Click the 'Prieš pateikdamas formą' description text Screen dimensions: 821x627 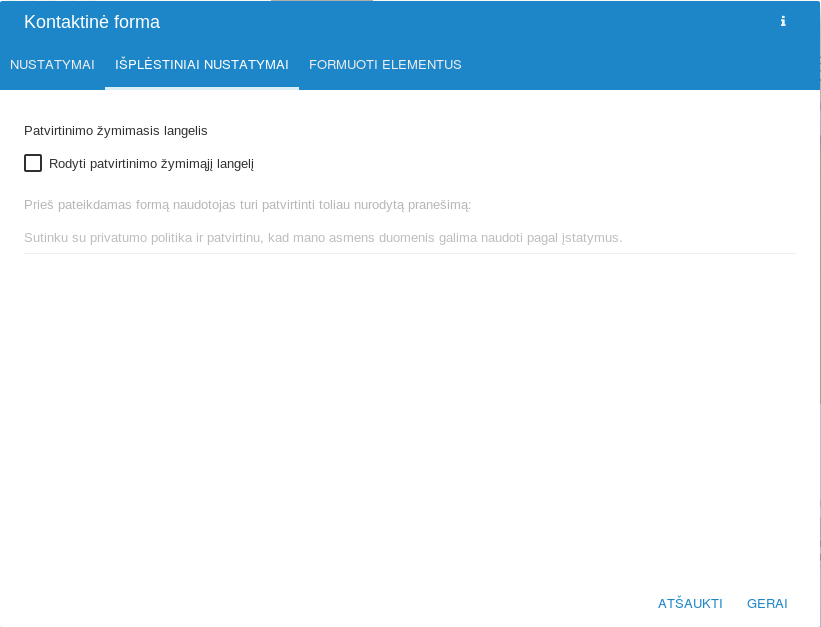pos(247,204)
